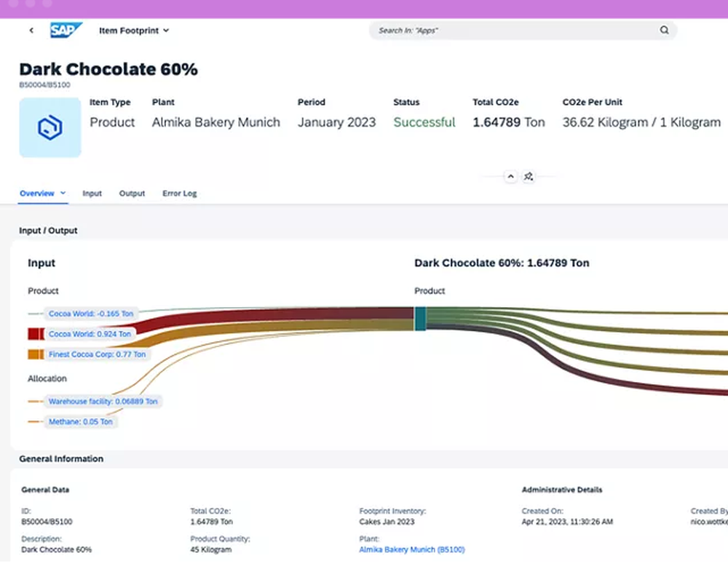Image resolution: width=728 pixels, height=585 pixels.
Task: Click the Apr 21, 2023 created-on timestamp
Action: click(x=567, y=522)
